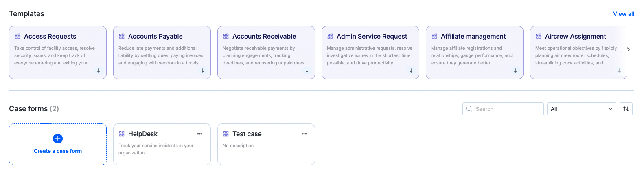This screenshot has width=644, height=172.
Task: Click download arrow on Access Requests template
Action: coord(99,71)
